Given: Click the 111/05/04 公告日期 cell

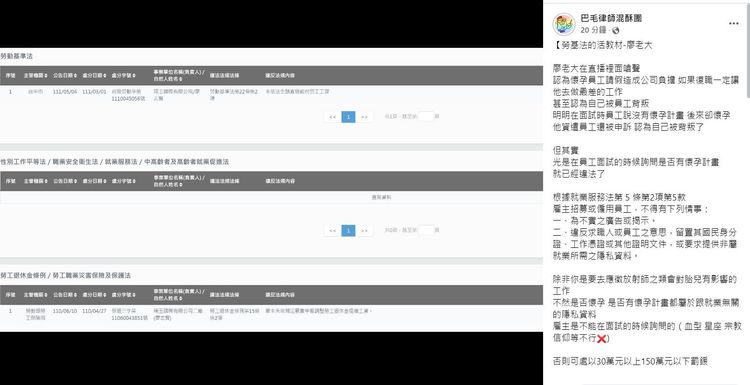Looking at the screenshot, I should point(65,91).
